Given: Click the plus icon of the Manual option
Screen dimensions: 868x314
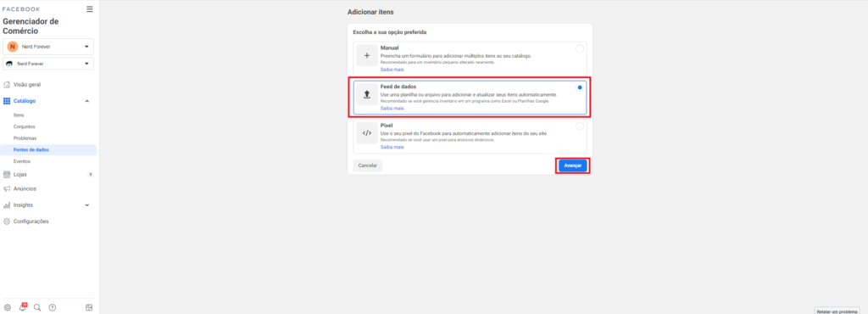Looking at the screenshot, I should click(x=366, y=56).
